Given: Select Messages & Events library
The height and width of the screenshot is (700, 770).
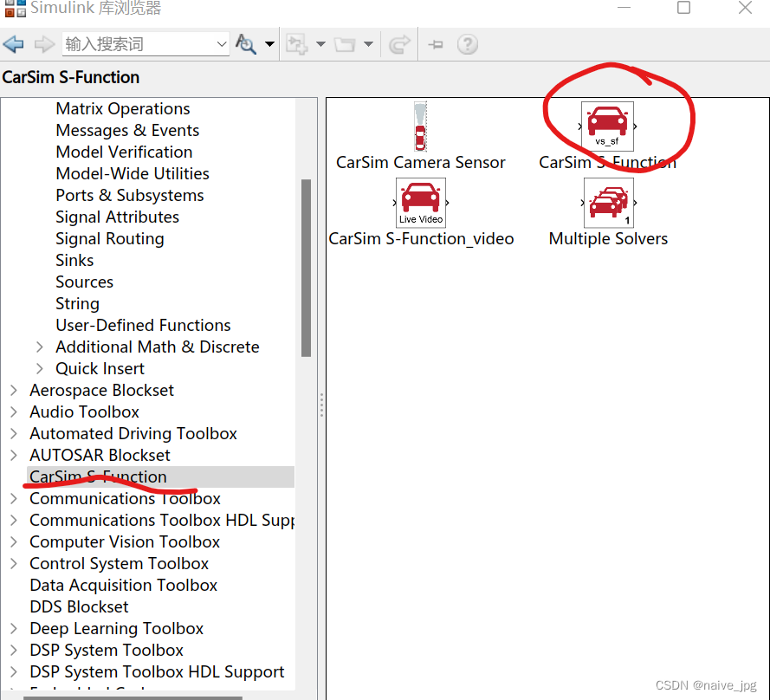Looking at the screenshot, I should [x=127, y=130].
